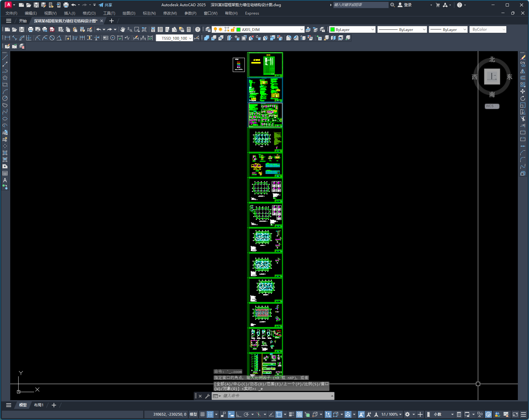Toggle snap mode in status bar

(210, 414)
